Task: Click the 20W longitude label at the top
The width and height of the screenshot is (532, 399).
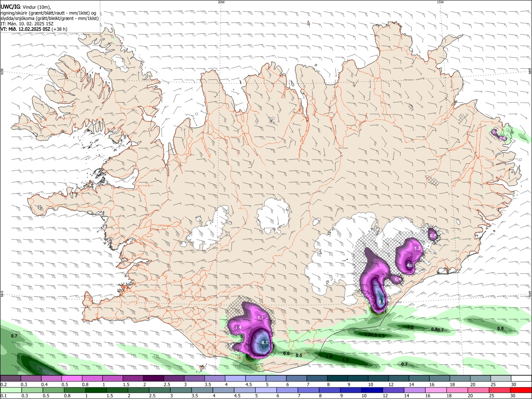Action: (221, 2)
